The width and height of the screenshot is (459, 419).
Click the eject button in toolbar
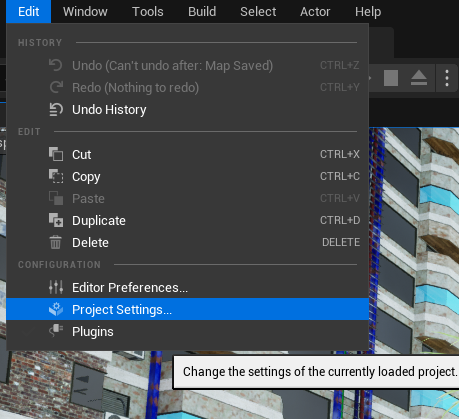419,78
